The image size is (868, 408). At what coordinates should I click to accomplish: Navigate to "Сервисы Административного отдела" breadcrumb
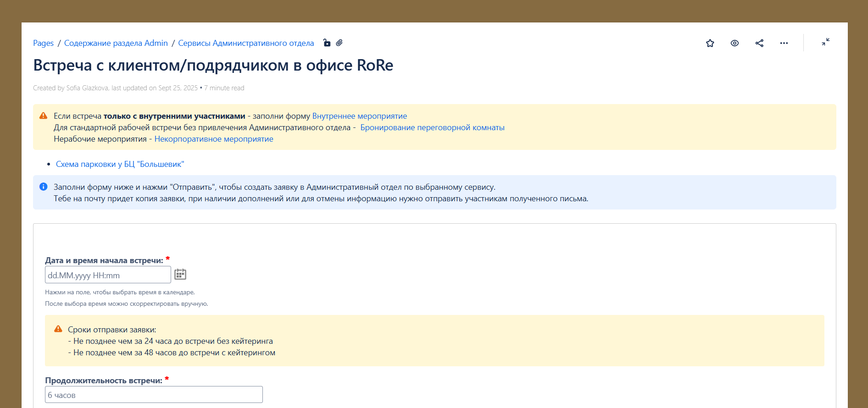pyautogui.click(x=246, y=43)
